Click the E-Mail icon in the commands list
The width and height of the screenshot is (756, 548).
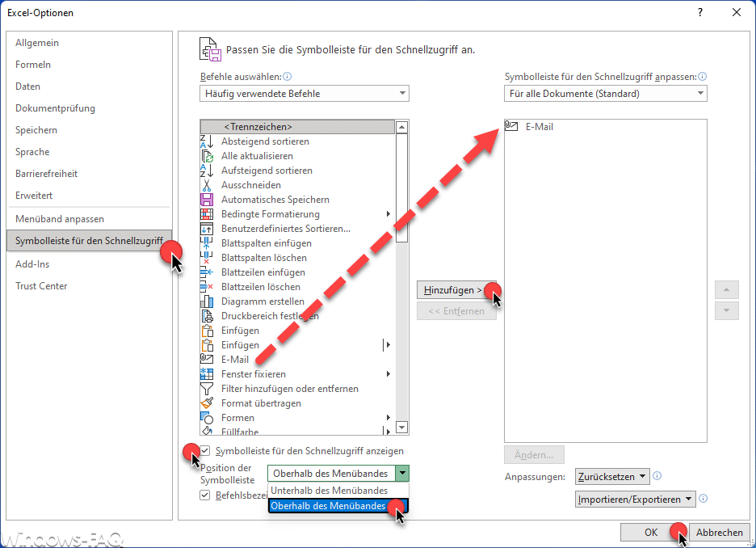coord(206,360)
